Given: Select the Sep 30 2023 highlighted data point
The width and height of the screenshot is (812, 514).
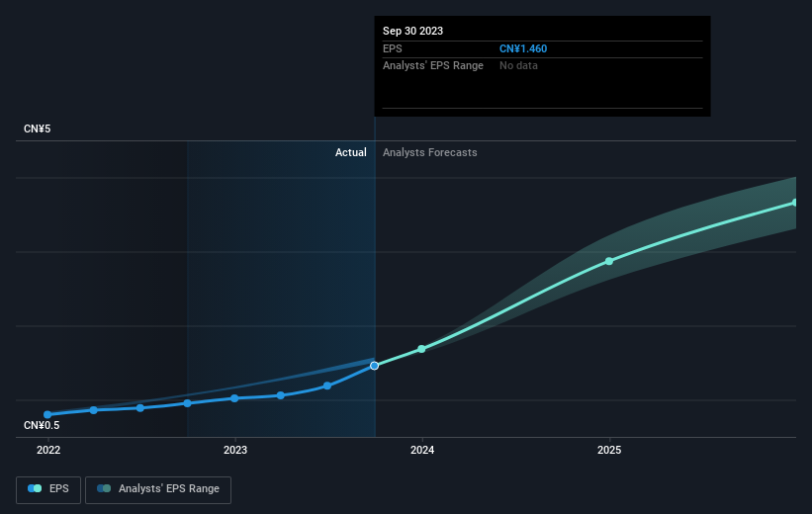Looking at the screenshot, I should tap(375, 366).
